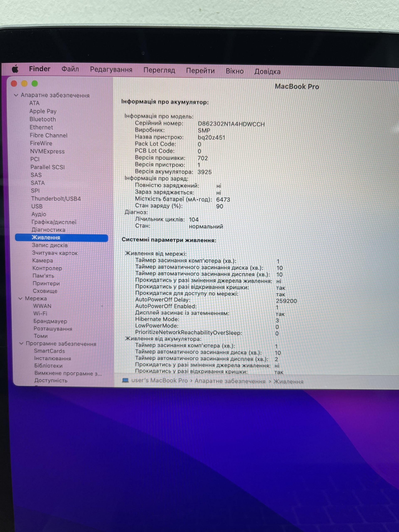Select Доступність in the sidebar
399x532 pixels.
click(51, 381)
